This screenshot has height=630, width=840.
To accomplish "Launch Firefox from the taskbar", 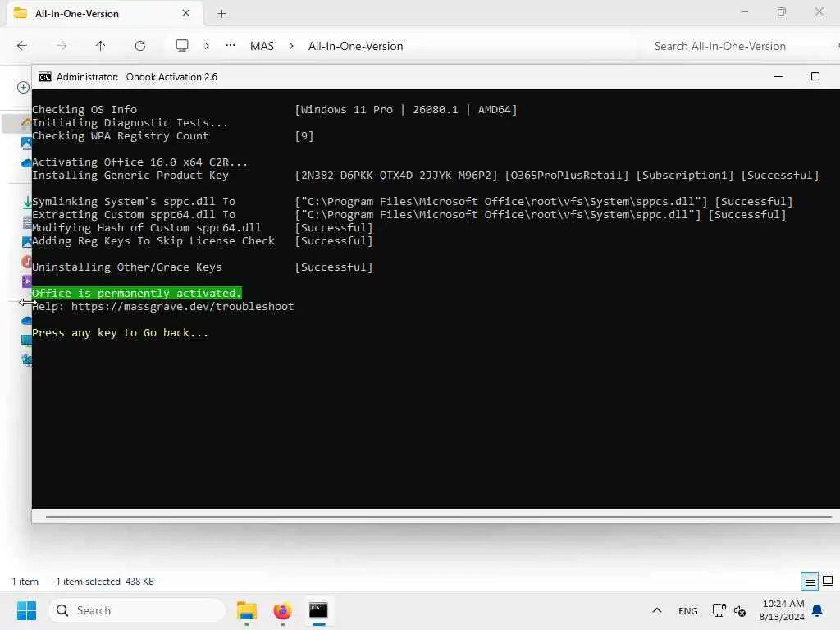I will [x=283, y=610].
